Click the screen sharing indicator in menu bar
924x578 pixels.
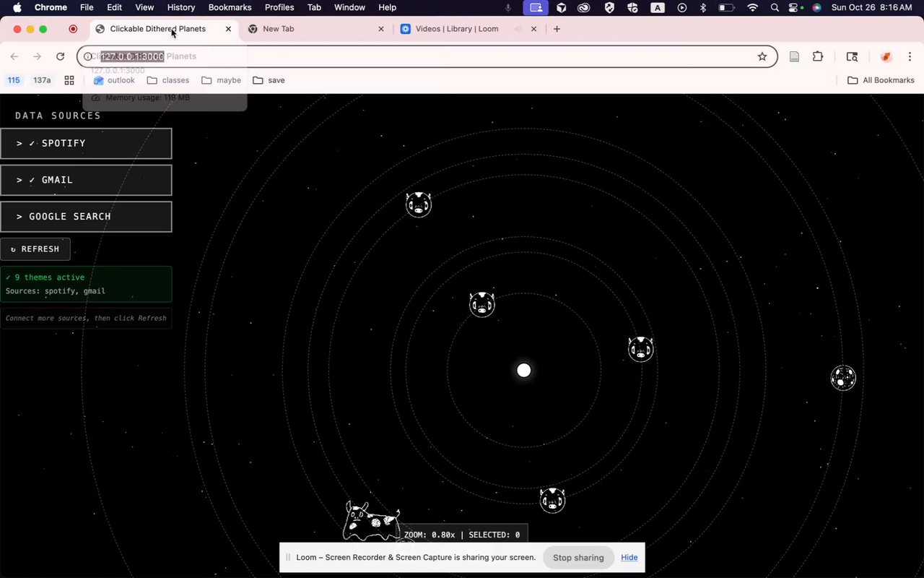[536, 7]
